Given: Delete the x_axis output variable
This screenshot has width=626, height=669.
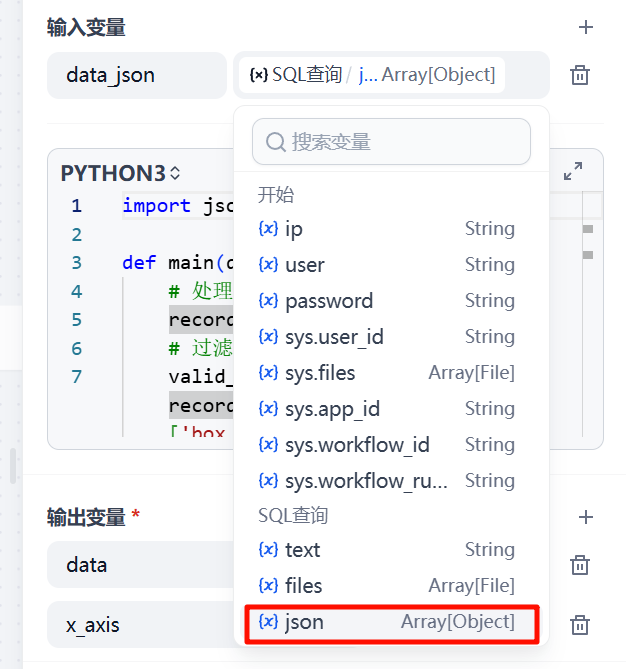Looking at the screenshot, I should [579, 625].
